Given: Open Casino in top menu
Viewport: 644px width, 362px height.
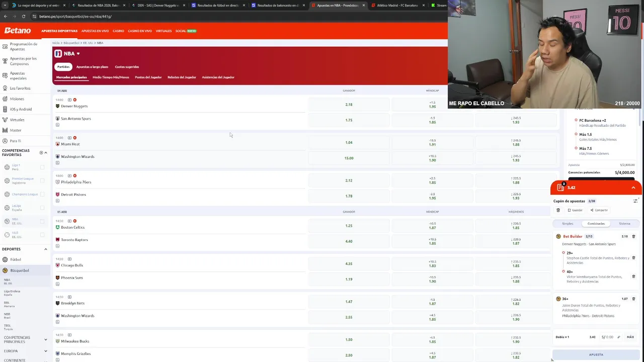Looking at the screenshot, I should (x=118, y=31).
